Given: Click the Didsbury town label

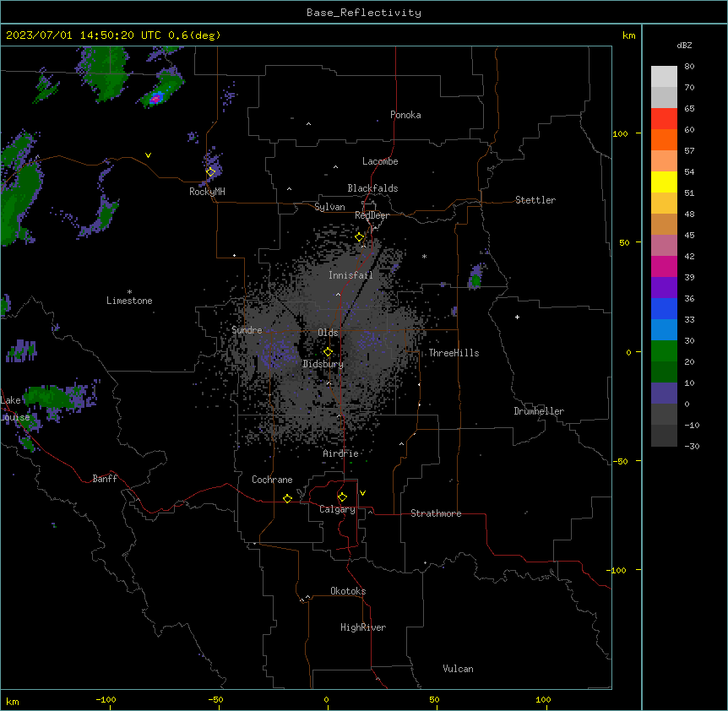Looking at the screenshot, I should pos(323,364).
